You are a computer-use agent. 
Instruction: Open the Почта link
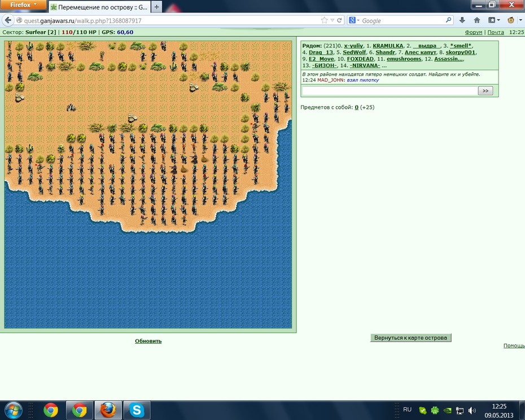click(x=496, y=32)
